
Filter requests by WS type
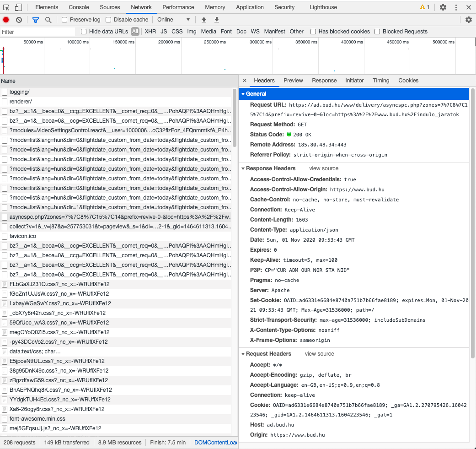[x=255, y=32]
